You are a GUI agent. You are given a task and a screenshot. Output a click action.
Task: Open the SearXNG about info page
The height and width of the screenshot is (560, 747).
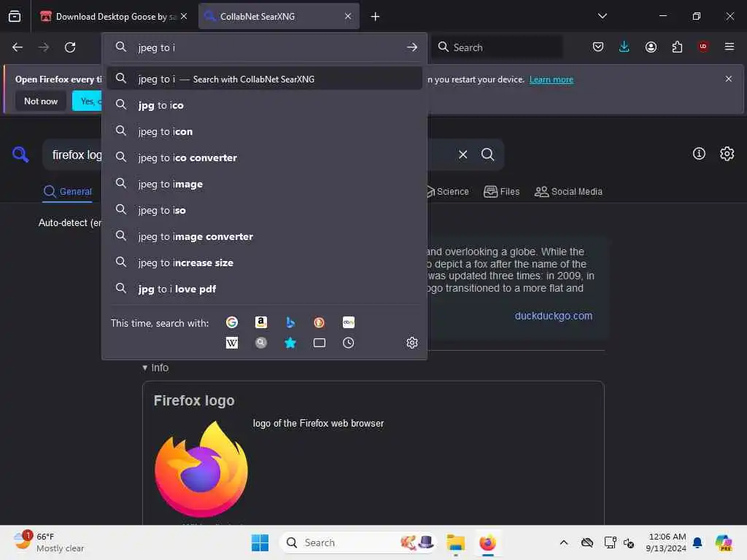(x=699, y=153)
